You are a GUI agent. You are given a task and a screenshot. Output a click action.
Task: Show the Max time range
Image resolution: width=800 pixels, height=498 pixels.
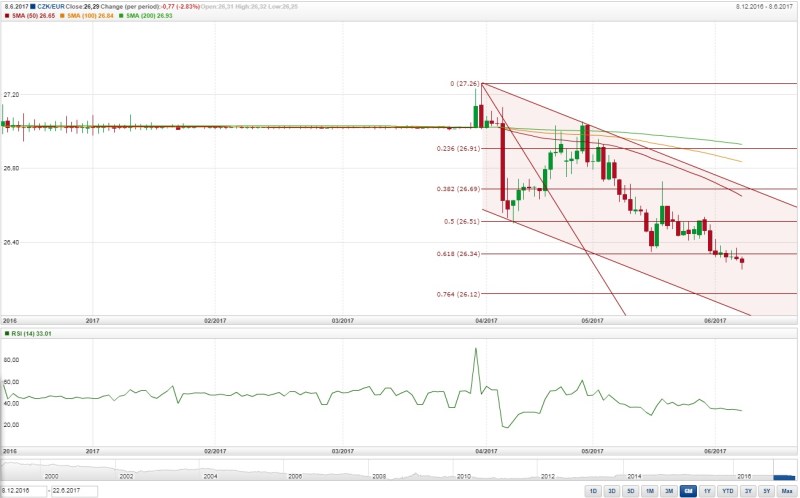click(786, 491)
